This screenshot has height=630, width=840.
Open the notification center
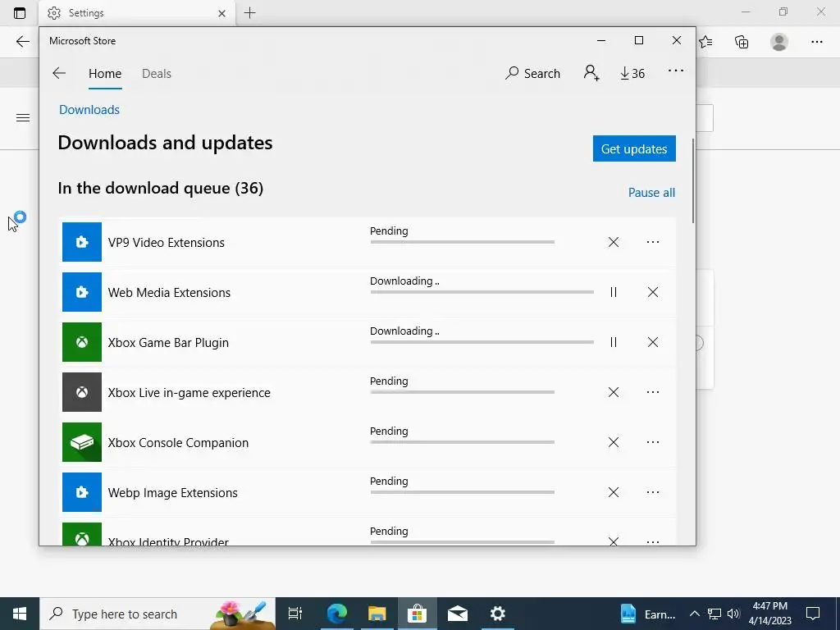coord(813,614)
